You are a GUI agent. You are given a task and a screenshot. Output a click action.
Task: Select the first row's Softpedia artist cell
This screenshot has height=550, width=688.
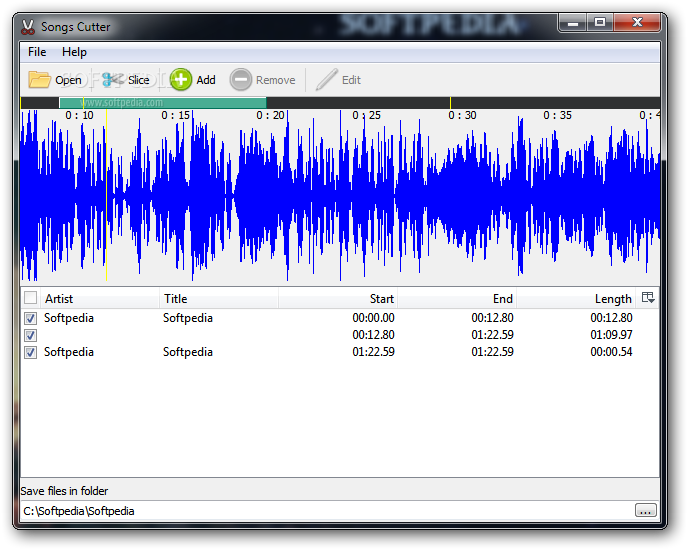coord(69,318)
